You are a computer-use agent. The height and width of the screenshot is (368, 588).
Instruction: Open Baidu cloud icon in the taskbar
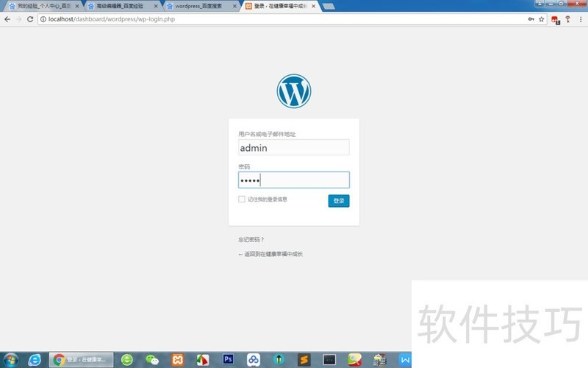pos(254,360)
